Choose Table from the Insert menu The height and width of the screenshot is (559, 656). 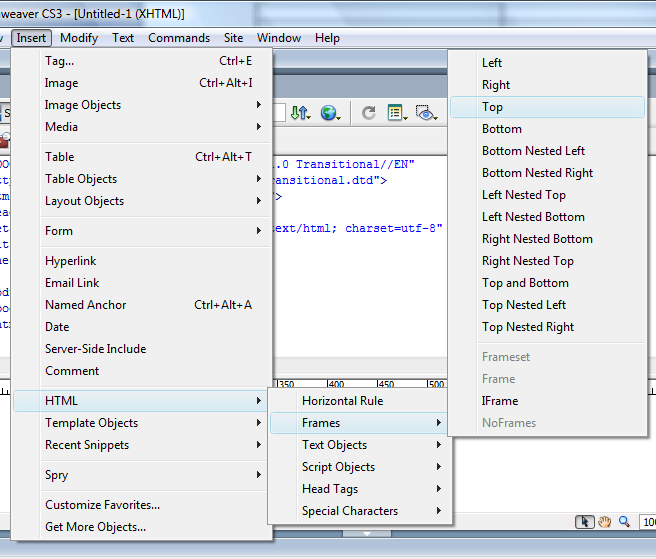click(x=142, y=157)
